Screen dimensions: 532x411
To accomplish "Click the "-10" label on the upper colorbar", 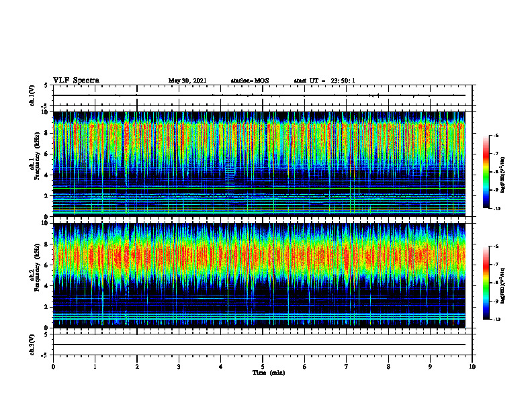I will coord(496,209).
